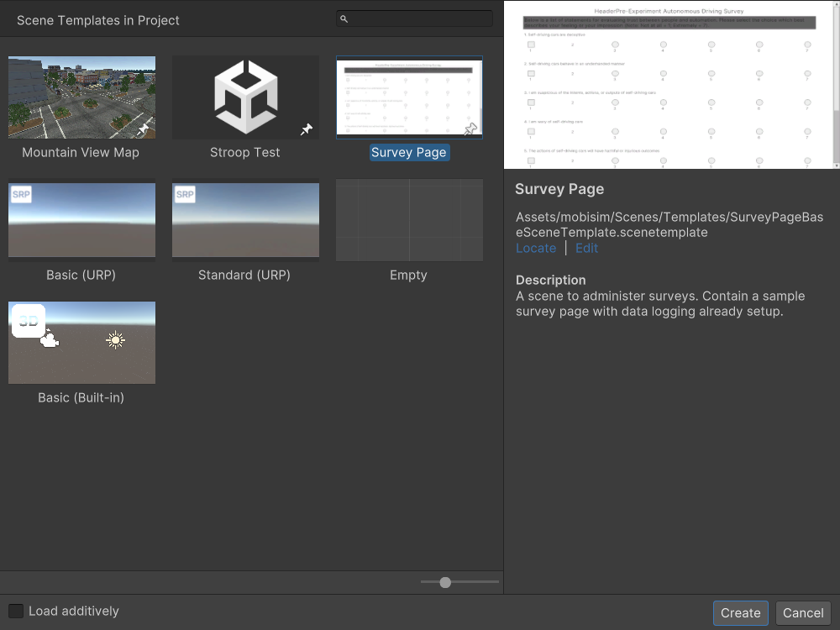Click the SRP badge on Basic (URP)
Viewport: 840px width, 630px height.
point(22,194)
